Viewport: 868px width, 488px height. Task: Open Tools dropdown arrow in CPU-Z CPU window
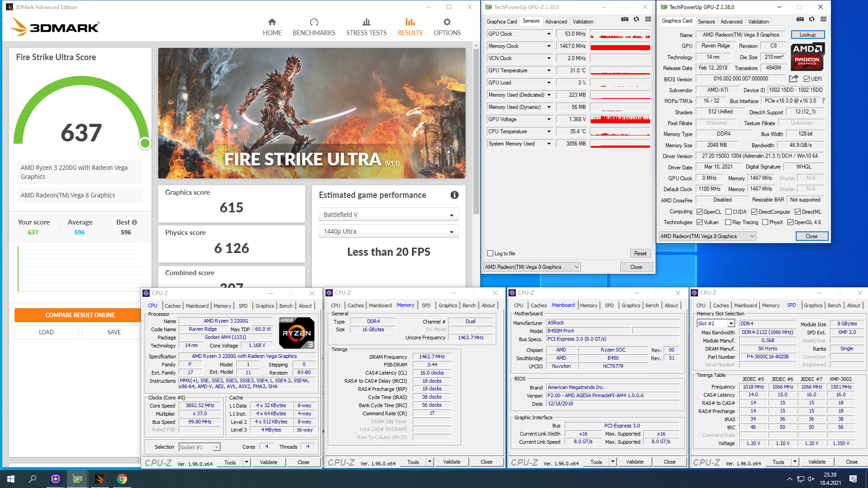[246, 462]
